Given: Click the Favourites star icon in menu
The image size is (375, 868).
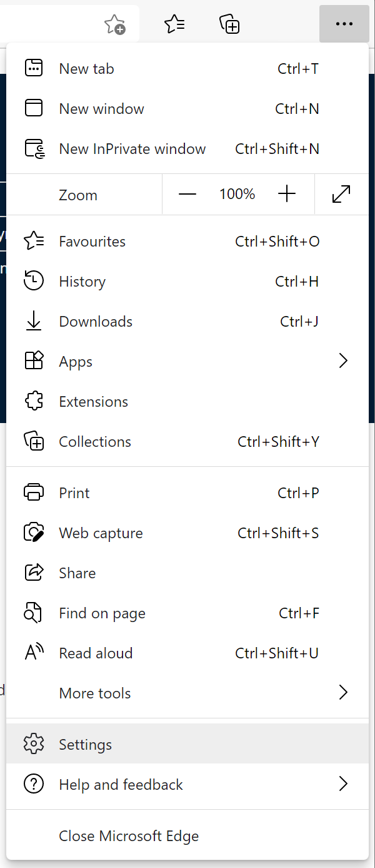Looking at the screenshot, I should [x=34, y=241].
